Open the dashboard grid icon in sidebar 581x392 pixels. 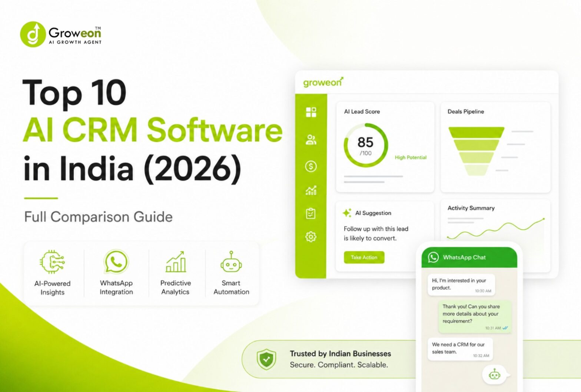(311, 112)
